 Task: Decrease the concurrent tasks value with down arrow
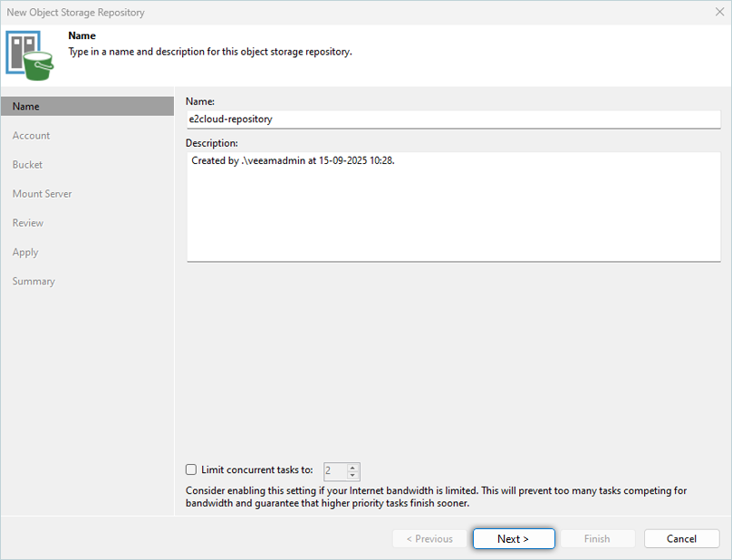coord(352,475)
